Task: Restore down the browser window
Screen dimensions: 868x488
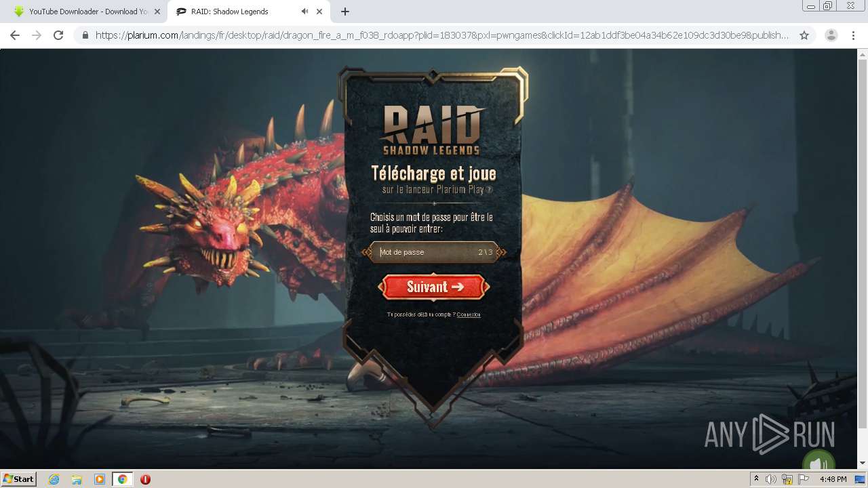Action: (x=828, y=6)
